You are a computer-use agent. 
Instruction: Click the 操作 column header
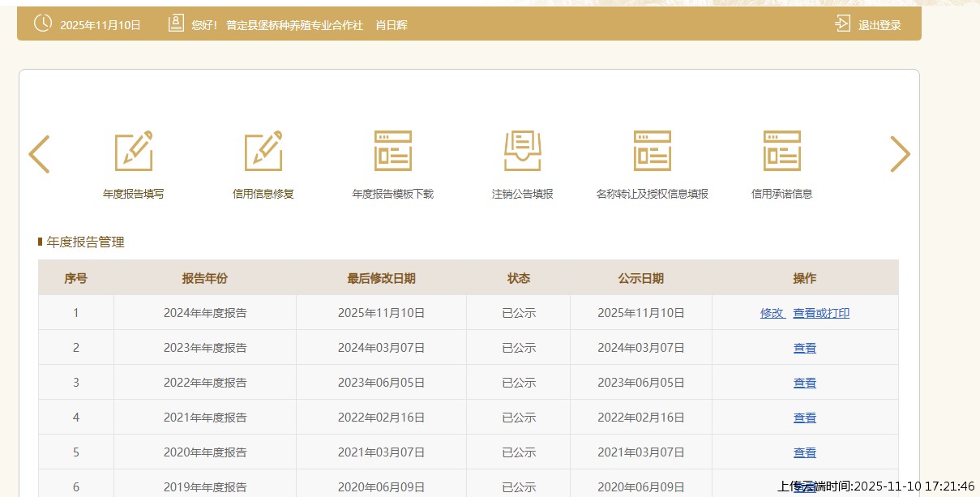(805, 278)
